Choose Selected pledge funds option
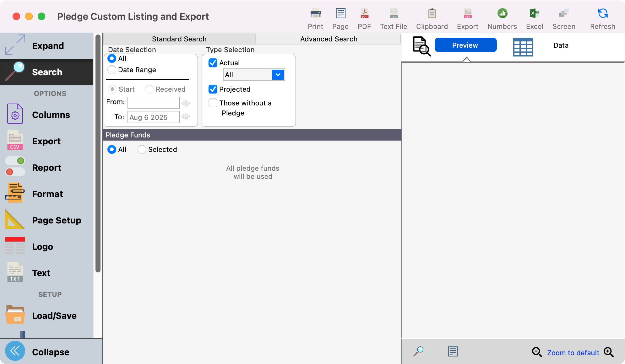 pos(142,150)
